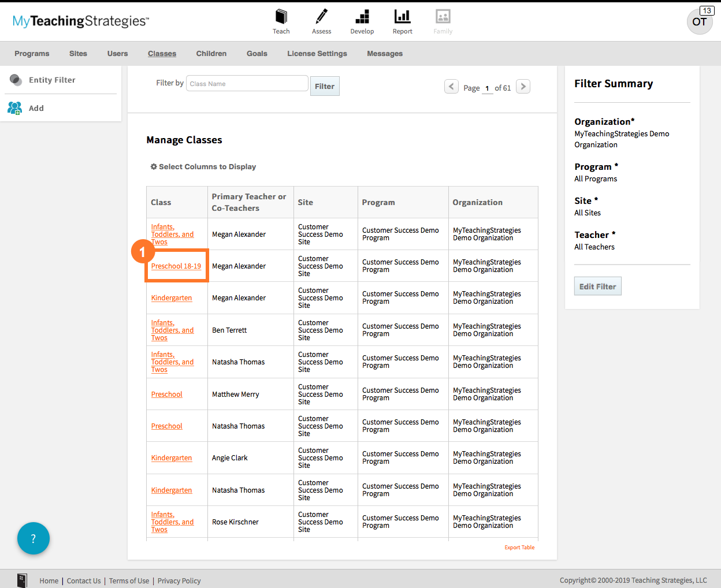
Task: Open the Report chart icon
Action: click(402, 17)
